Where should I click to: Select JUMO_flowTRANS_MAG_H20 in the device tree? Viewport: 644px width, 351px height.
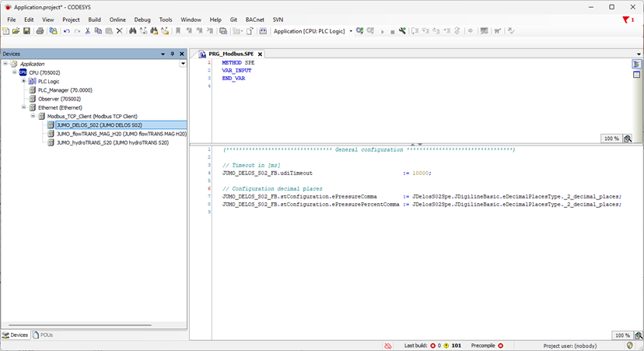[x=121, y=134]
